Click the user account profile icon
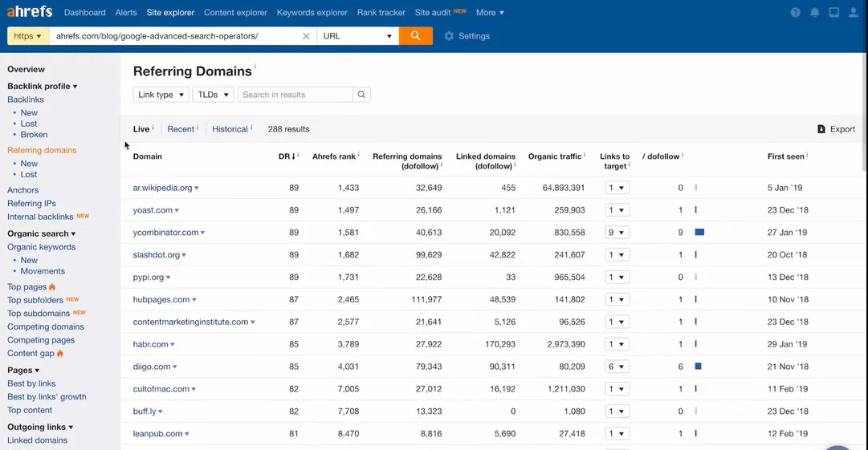This screenshot has width=868, height=450. pyautogui.click(x=854, y=13)
